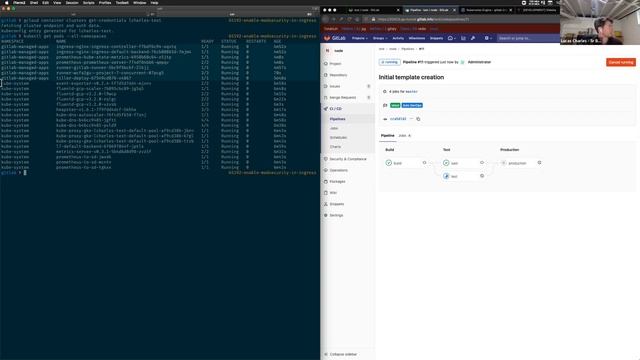Click the Auto DevOps label badge
Screen dimensions: 640x360
[x=412, y=105]
